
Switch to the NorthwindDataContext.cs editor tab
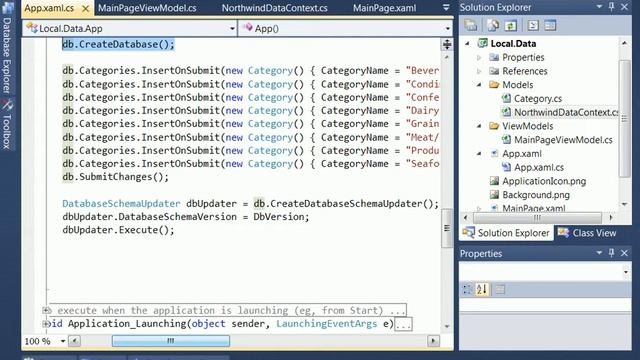(274, 8)
